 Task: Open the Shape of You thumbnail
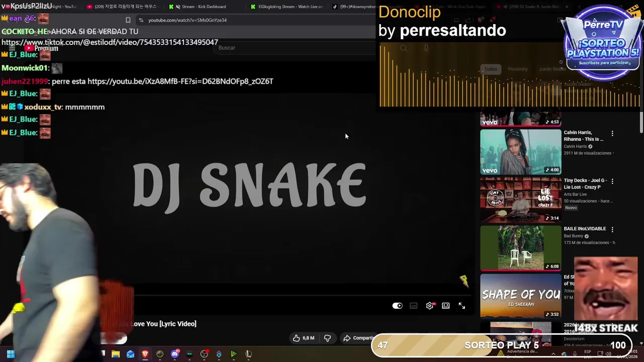point(521,296)
